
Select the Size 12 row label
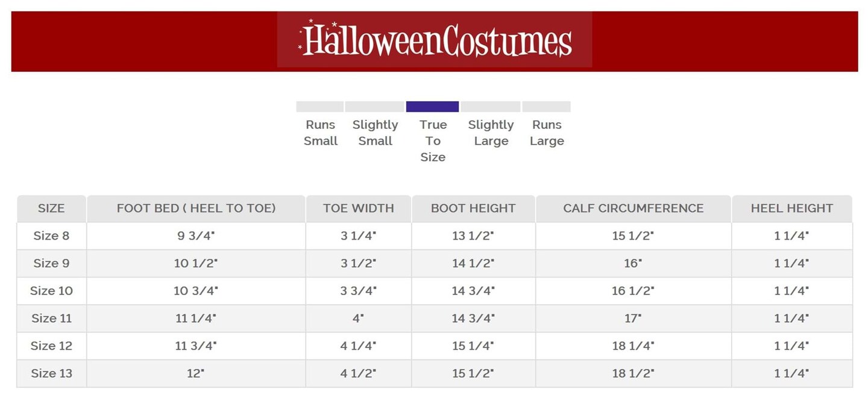pyautogui.click(x=51, y=346)
